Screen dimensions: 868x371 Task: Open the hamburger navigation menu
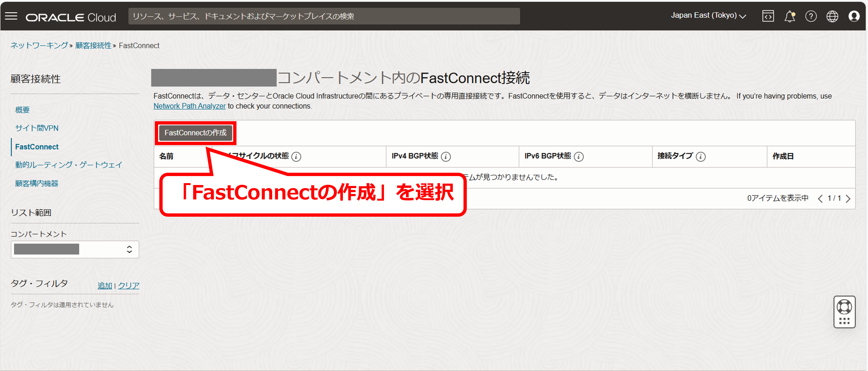click(x=11, y=16)
